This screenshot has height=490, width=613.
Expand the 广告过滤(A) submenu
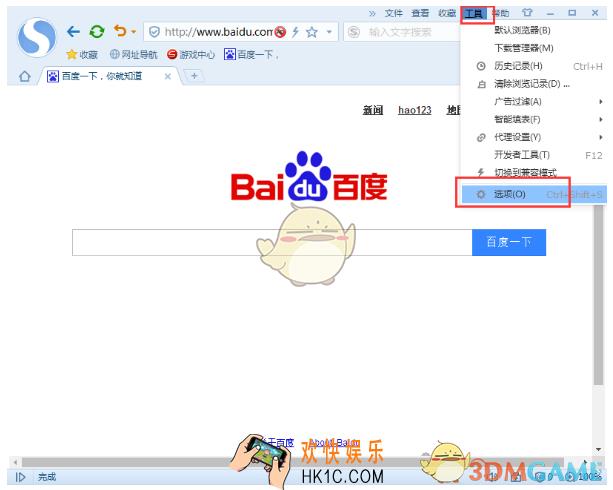point(534,102)
